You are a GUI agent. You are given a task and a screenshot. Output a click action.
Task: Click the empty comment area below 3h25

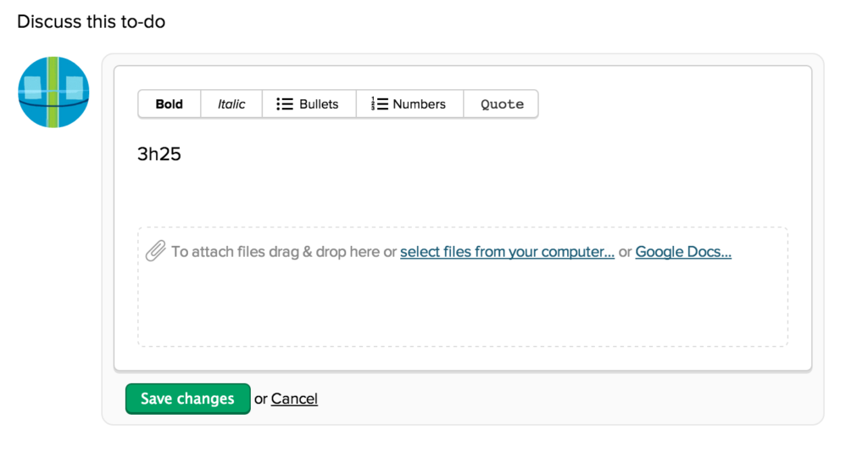point(462,194)
